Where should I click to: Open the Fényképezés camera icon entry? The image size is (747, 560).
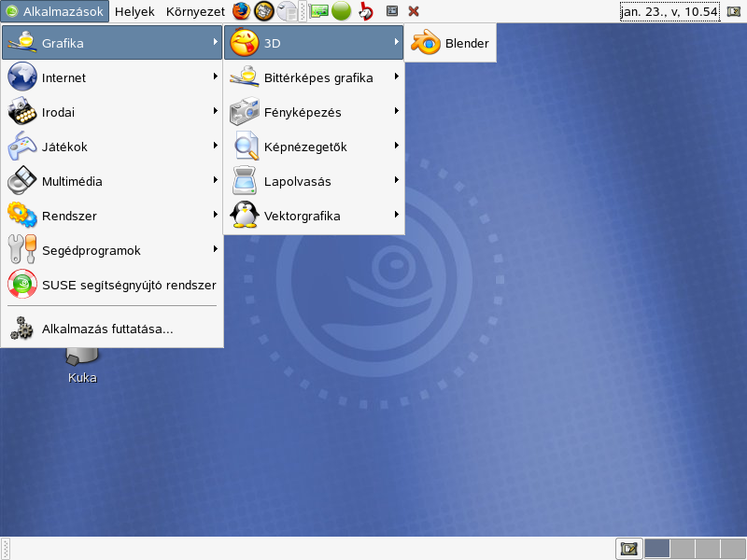point(245,112)
